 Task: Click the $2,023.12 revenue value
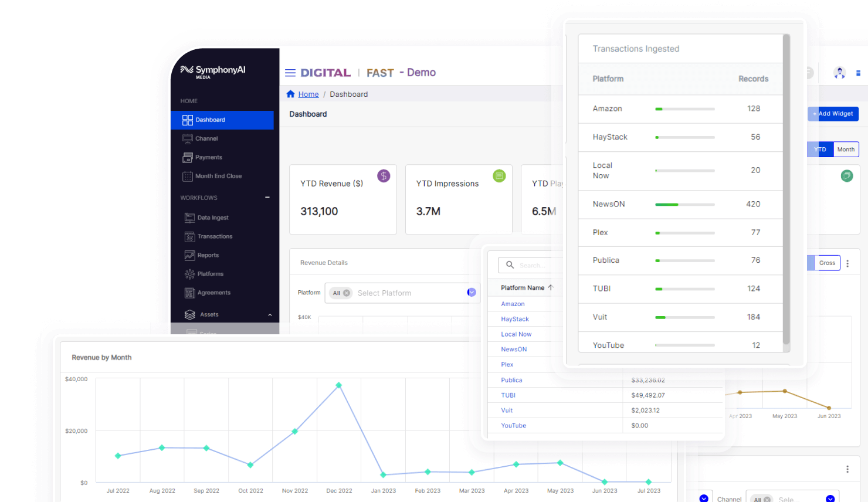tap(645, 411)
